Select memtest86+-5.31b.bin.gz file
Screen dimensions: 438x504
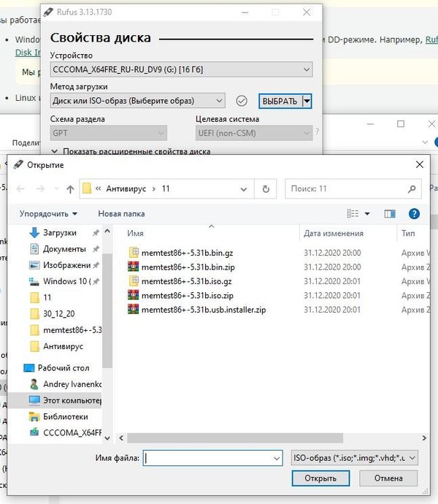(187, 253)
